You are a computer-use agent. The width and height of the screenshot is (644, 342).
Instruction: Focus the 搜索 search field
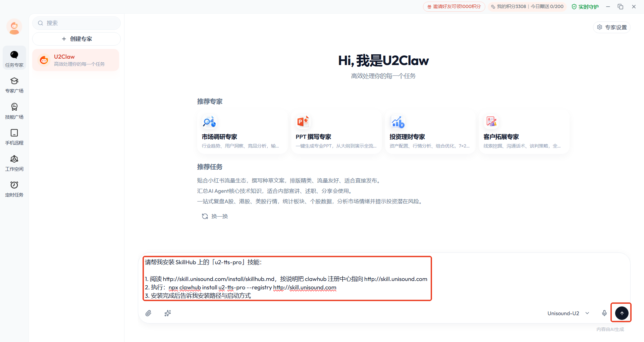(x=76, y=23)
